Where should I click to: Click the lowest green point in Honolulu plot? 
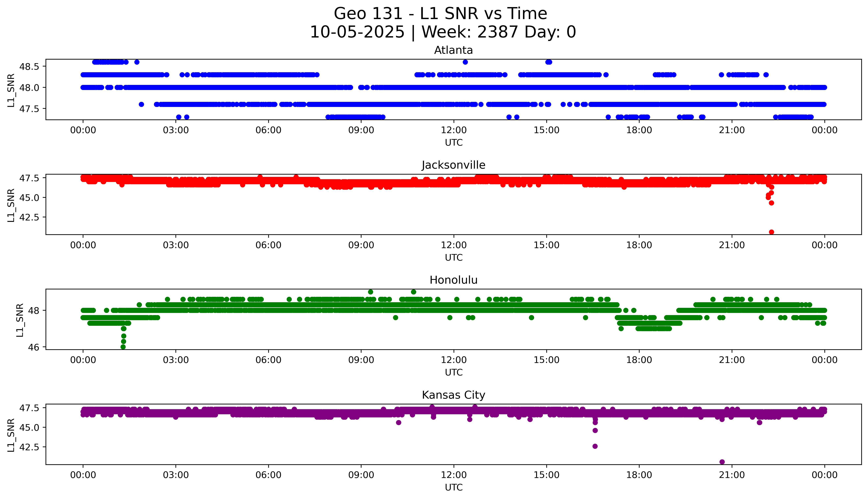pos(123,347)
